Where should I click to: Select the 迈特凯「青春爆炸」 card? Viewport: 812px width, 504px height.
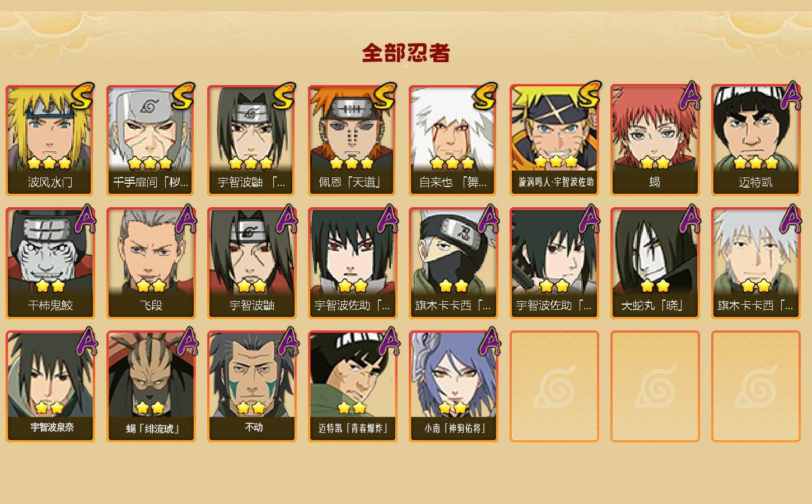click(x=352, y=386)
